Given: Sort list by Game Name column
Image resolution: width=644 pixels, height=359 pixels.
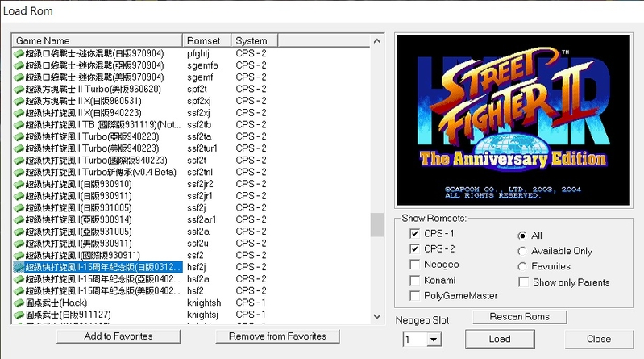Looking at the screenshot, I should tap(97, 40).
